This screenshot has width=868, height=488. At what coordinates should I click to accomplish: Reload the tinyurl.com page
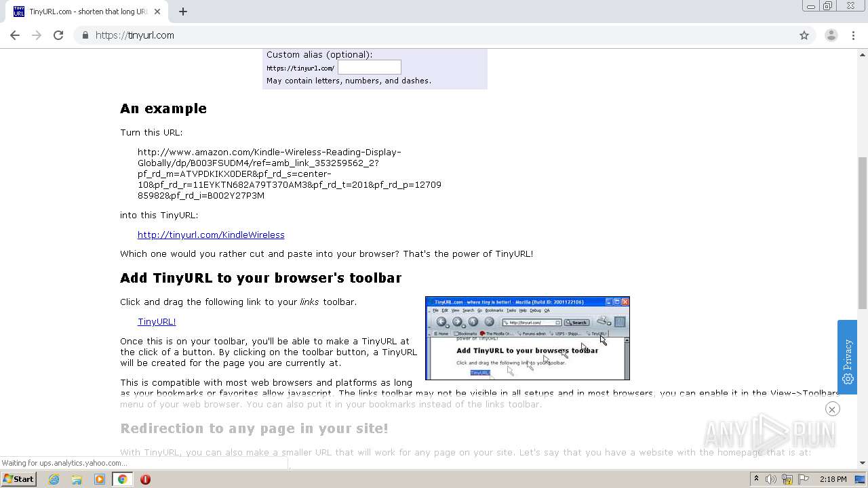coord(58,35)
